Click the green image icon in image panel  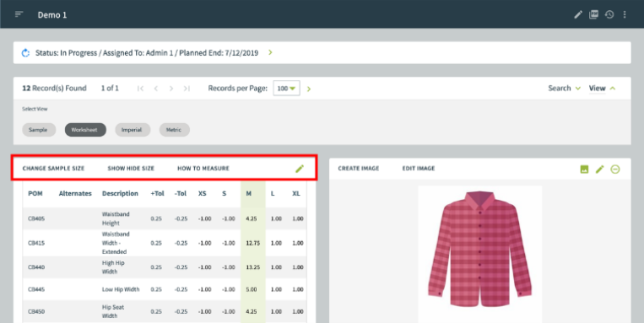click(584, 170)
